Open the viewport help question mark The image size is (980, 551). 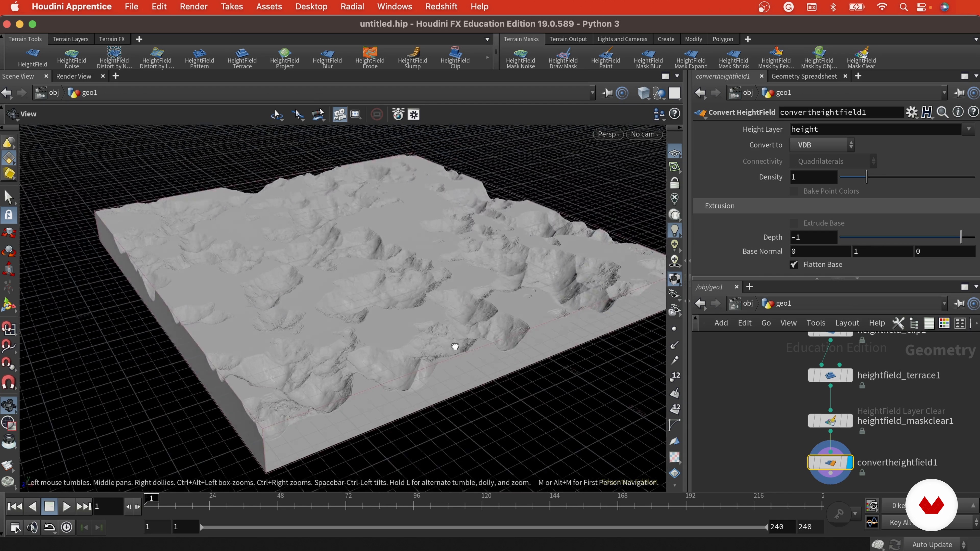pos(675,114)
